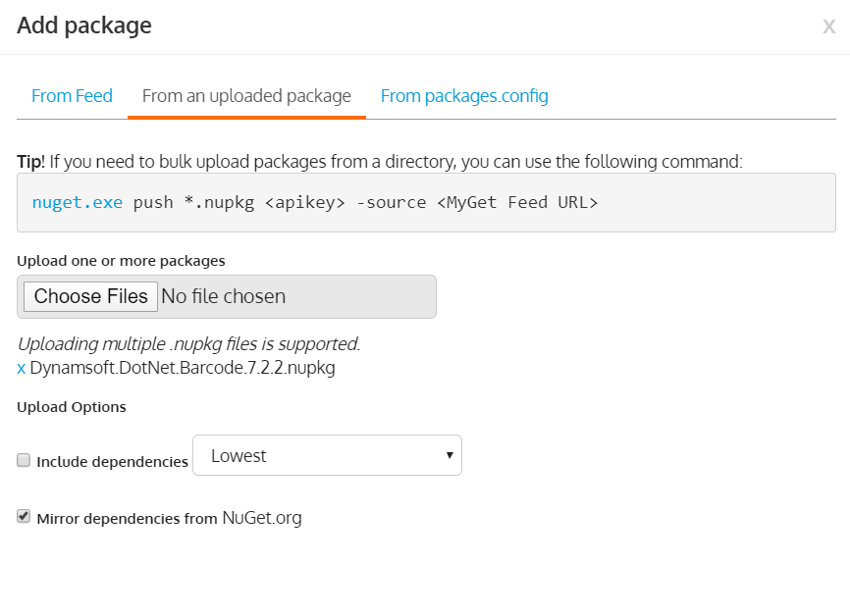Close the Add package dialog

click(828, 27)
